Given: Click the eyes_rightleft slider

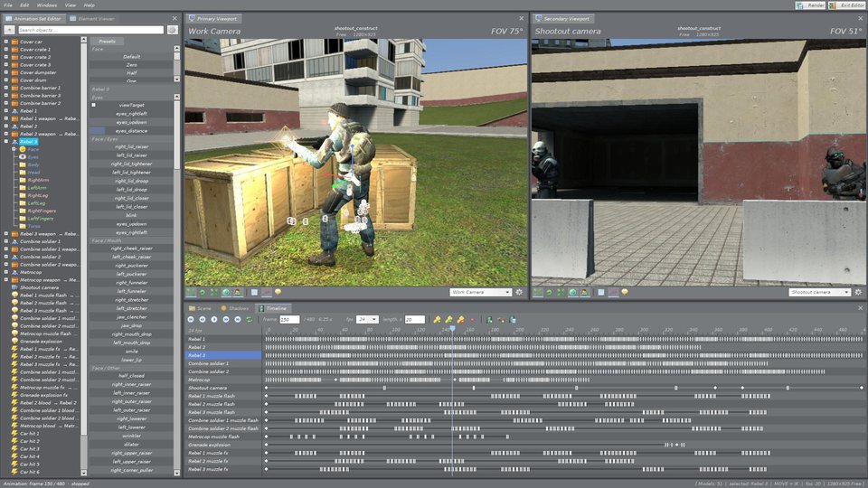Looking at the screenshot, I should click(x=131, y=114).
